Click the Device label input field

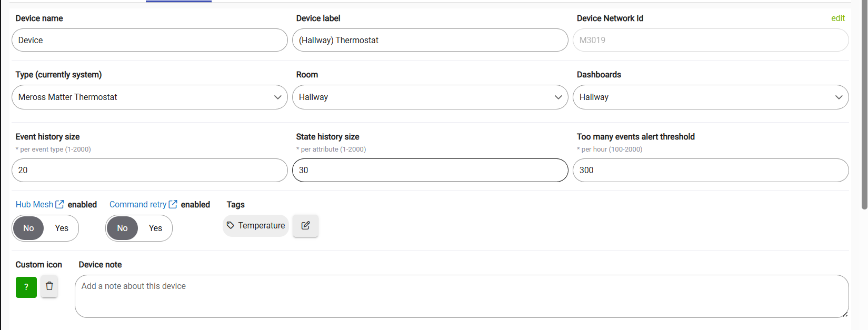pyautogui.click(x=430, y=41)
